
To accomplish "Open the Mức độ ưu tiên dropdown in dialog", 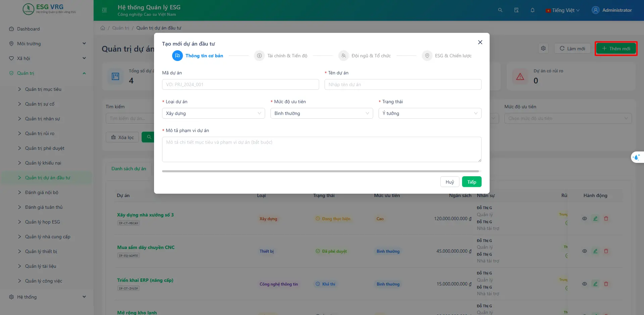I will [321, 113].
